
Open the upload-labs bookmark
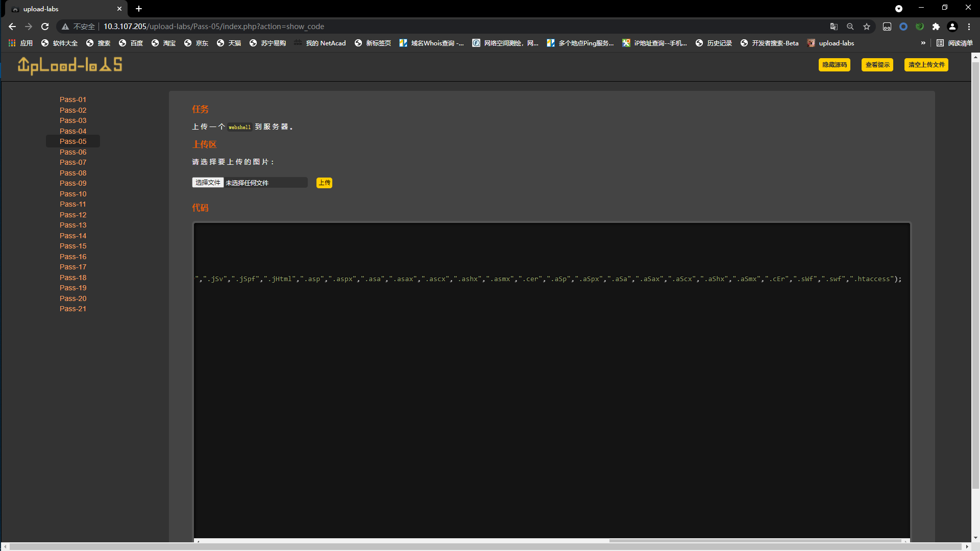click(x=830, y=43)
